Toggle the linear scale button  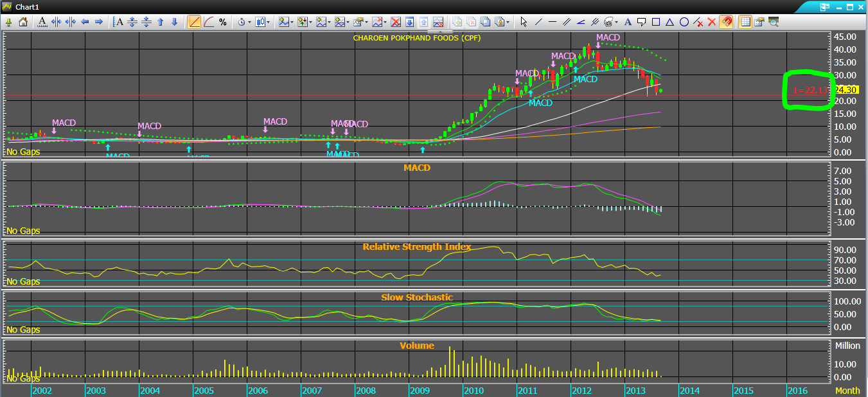(x=195, y=22)
